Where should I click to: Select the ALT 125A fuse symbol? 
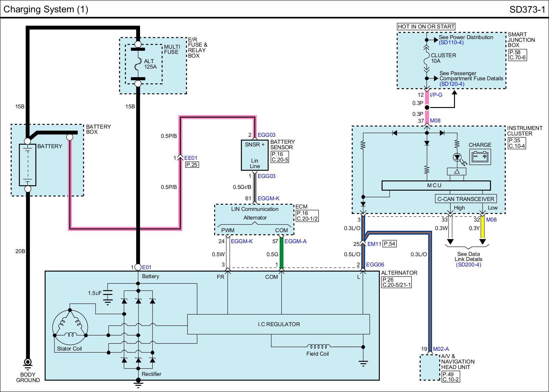pos(138,64)
